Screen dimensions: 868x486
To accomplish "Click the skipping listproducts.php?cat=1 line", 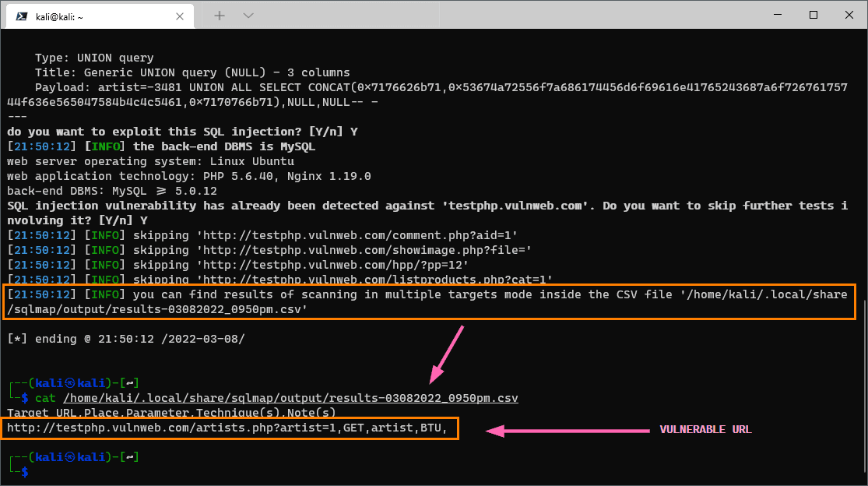I will click(280, 279).
